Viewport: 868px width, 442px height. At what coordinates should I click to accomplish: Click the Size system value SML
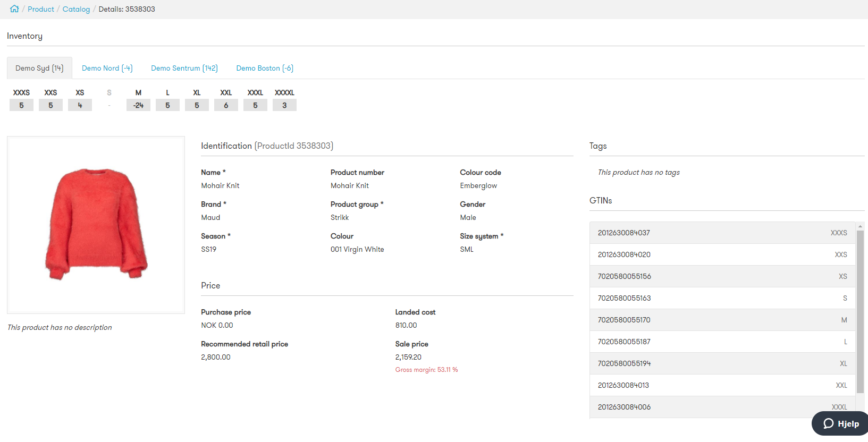(467, 249)
